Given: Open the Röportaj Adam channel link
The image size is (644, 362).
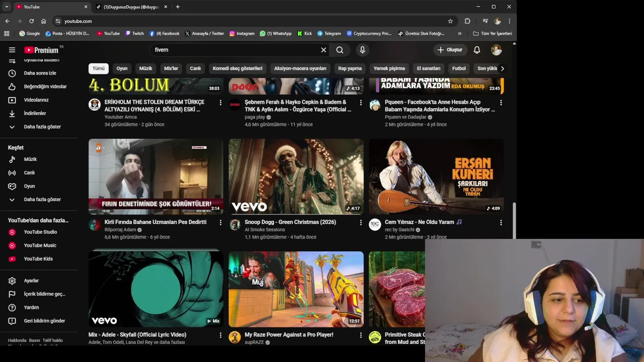Looking at the screenshot, I should click(120, 230).
